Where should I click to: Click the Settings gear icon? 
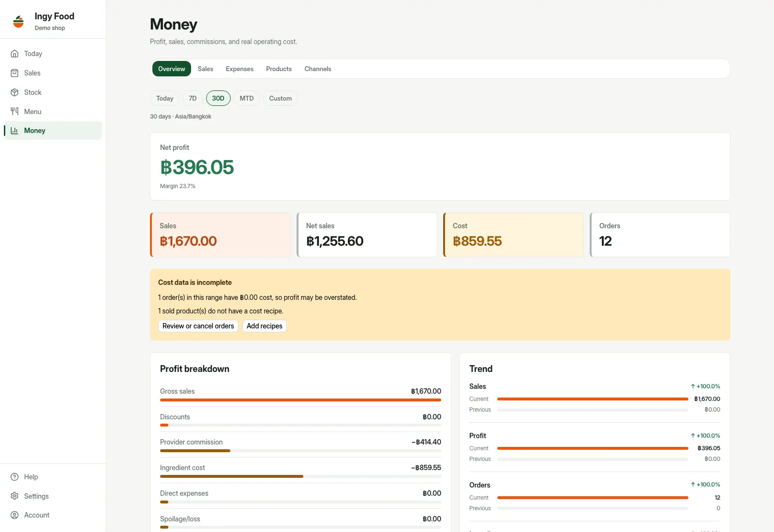point(15,496)
